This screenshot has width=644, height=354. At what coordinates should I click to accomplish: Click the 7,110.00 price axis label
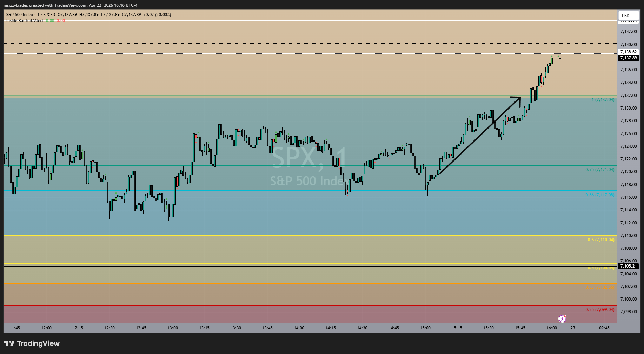629,236
